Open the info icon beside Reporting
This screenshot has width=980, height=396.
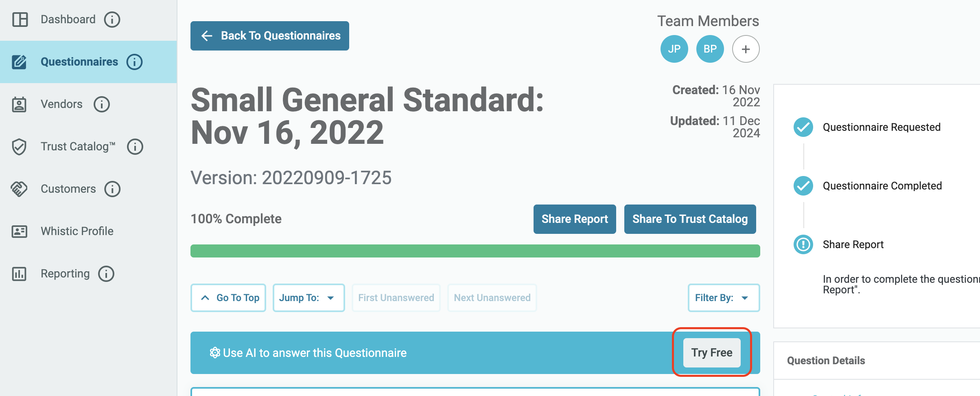coord(106,274)
